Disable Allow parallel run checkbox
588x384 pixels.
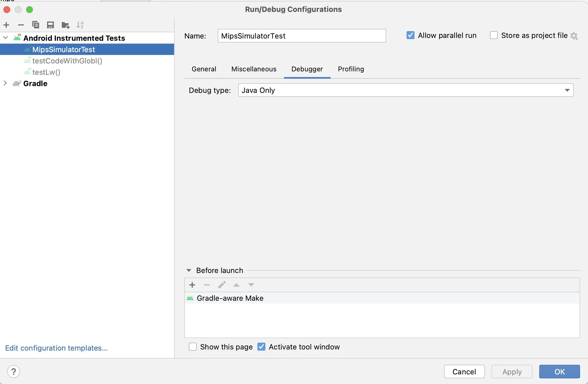point(410,35)
